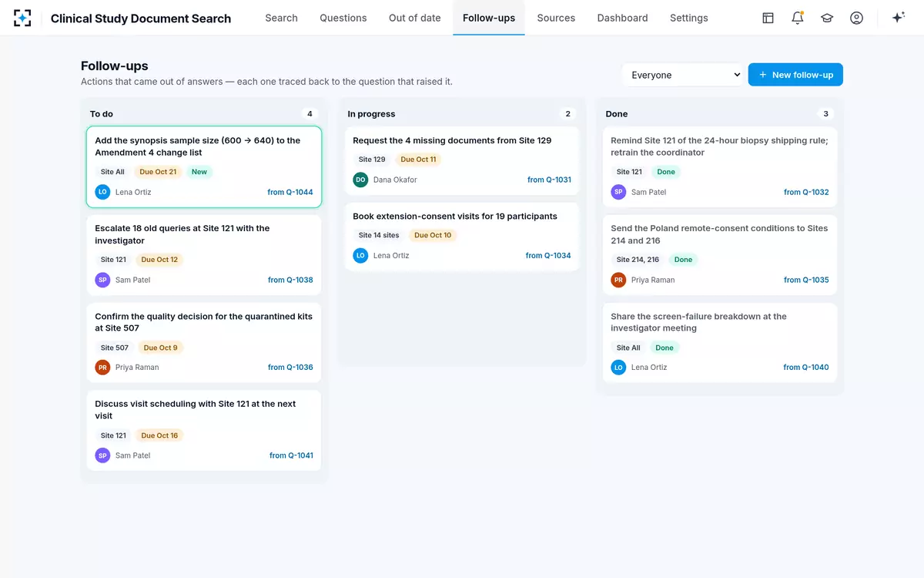Open the sparkle AI assistant icon
924x578 pixels.
898,18
